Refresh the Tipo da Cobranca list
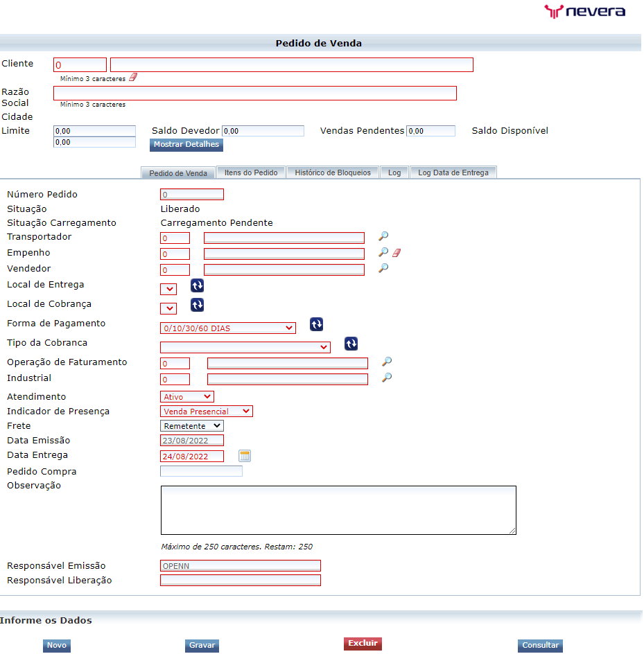 click(350, 344)
